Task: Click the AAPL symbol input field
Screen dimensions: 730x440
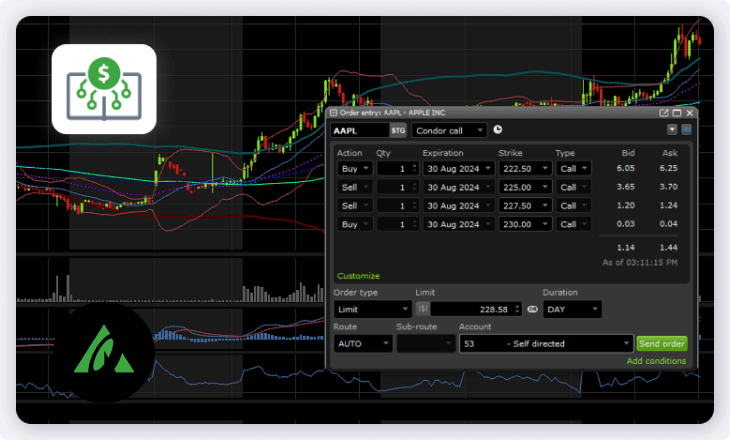Action: [359, 130]
